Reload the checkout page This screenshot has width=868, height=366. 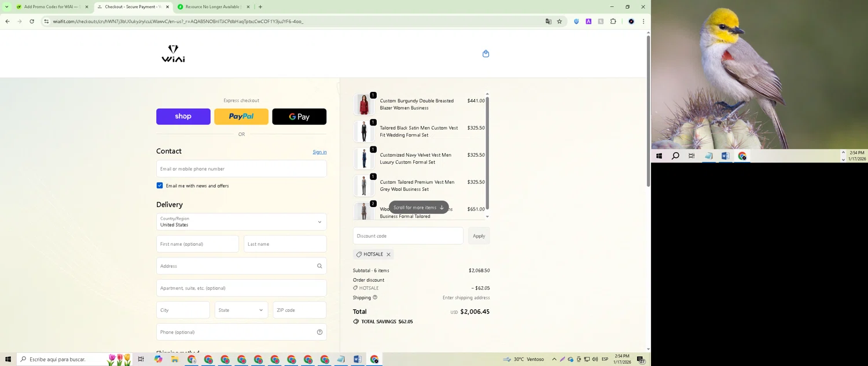(x=32, y=21)
